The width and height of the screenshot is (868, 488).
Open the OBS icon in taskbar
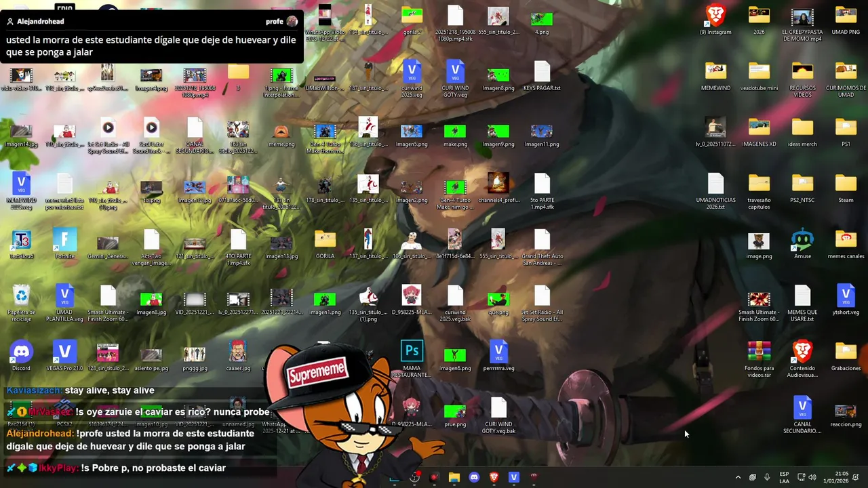coord(414,477)
